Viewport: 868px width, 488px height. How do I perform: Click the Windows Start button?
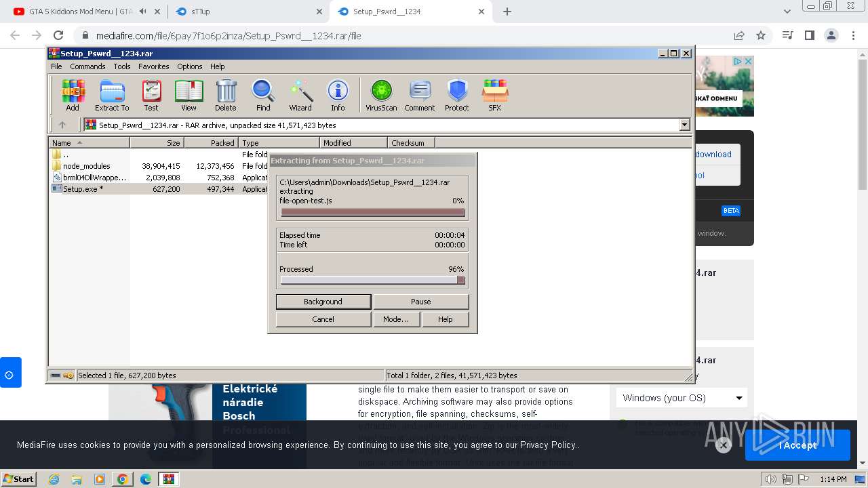[18, 479]
